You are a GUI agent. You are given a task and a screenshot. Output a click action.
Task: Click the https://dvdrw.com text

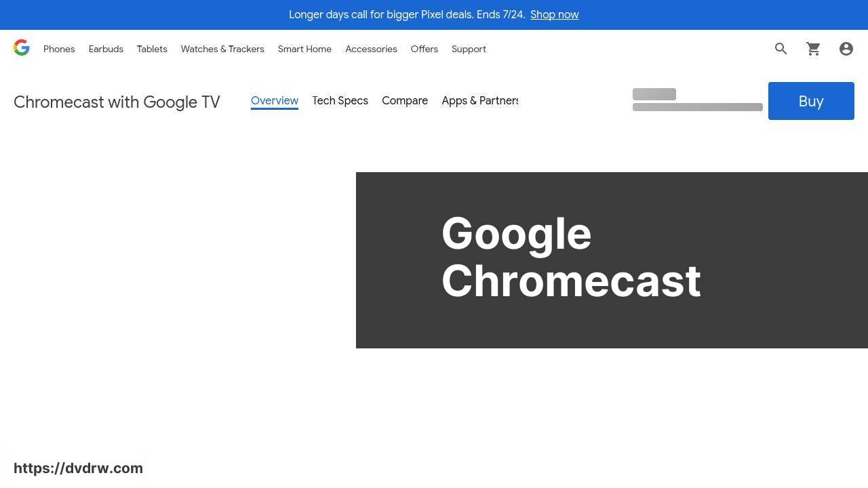78,468
